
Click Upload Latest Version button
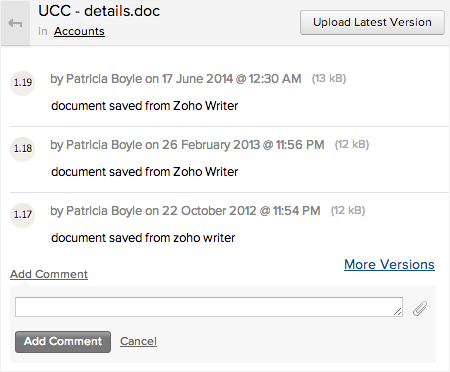[x=372, y=22]
